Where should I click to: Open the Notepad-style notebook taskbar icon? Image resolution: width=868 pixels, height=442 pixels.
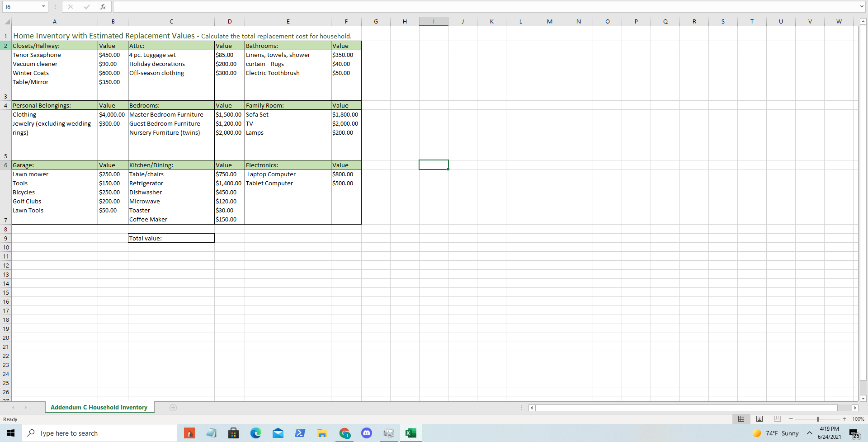coord(212,433)
